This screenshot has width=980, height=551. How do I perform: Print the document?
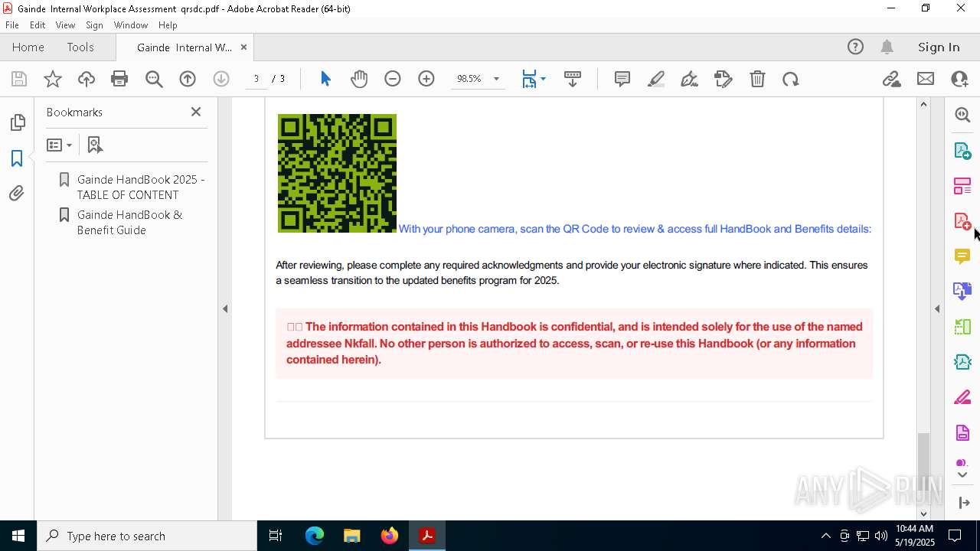pos(119,79)
